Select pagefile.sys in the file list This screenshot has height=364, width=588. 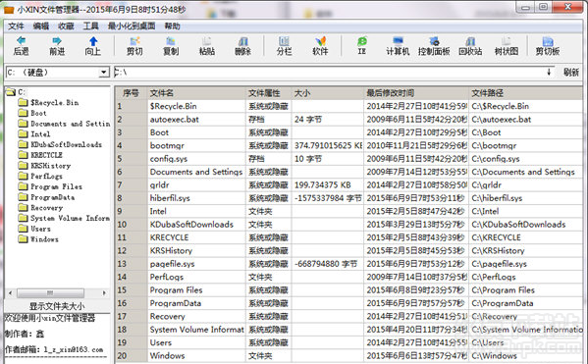[172, 264]
